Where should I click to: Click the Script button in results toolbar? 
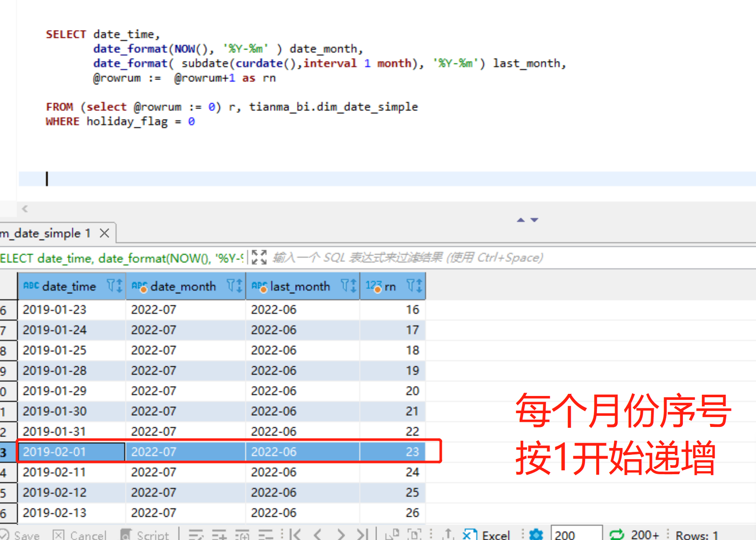tap(145, 534)
